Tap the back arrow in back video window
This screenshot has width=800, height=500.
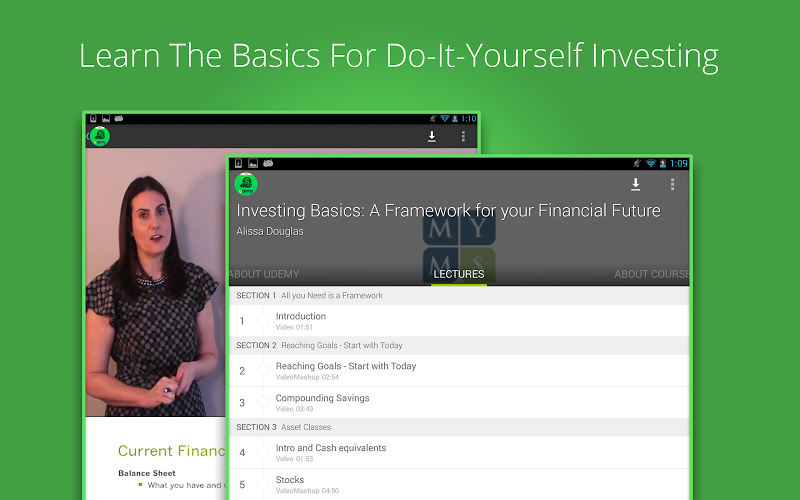[87, 136]
